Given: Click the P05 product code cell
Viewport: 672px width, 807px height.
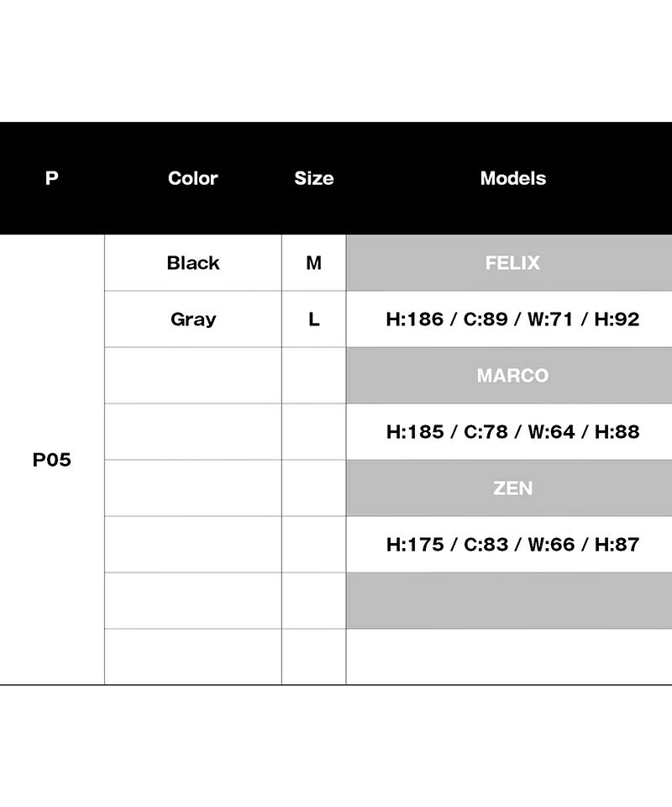Looking at the screenshot, I should [52, 461].
